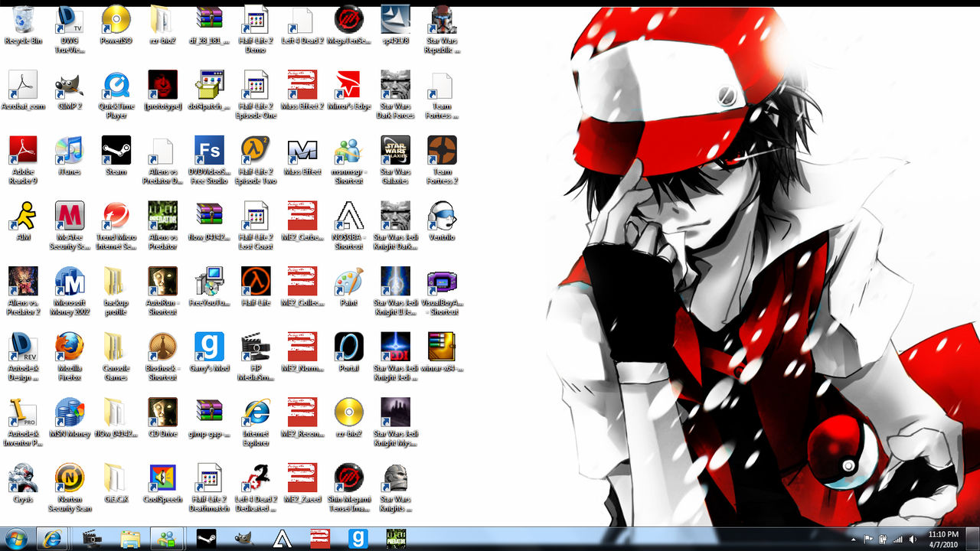Image resolution: width=980 pixels, height=551 pixels.
Task: Open Adobe Reader 9 on the desktop
Action: 23,161
